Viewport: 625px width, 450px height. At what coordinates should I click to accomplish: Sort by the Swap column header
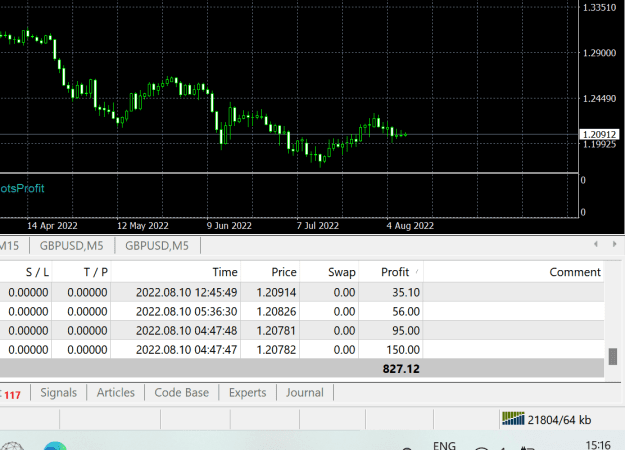click(x=342, y=272)
